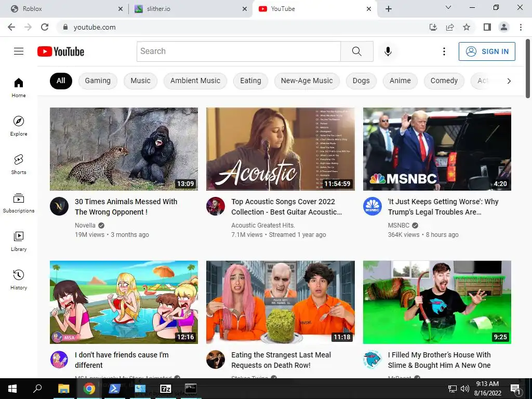Click the SIGN IN button
The height and width of the screenshot is (399, 532).
tap(487, 51)
